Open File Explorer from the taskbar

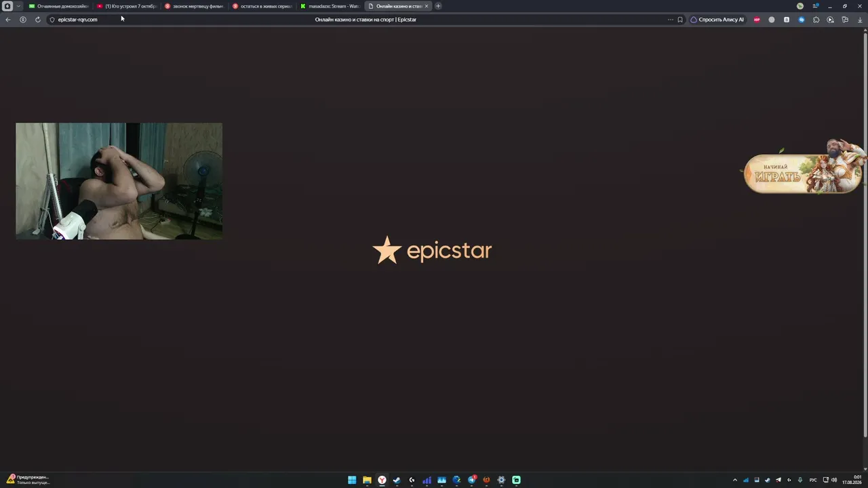[367, 480]
